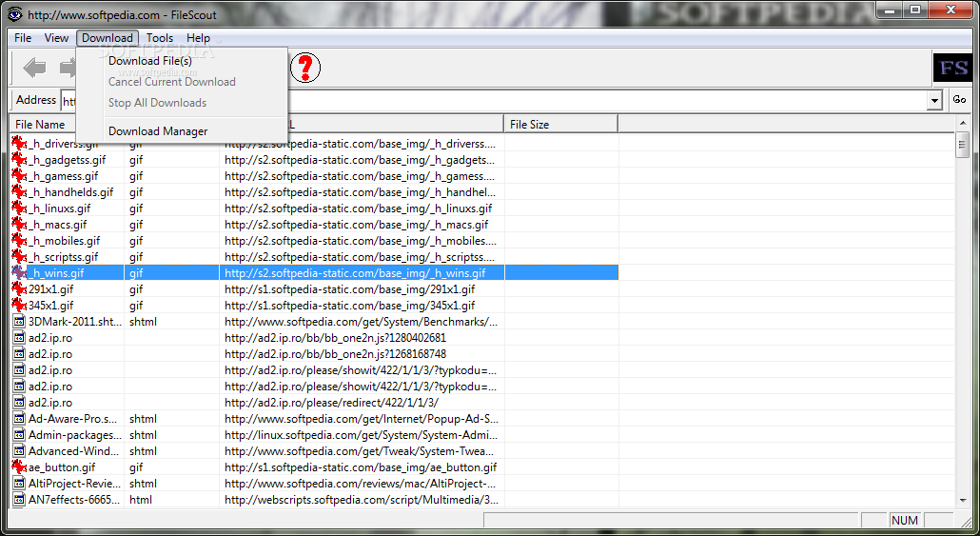The image size is (980, 536).
Task: Select the 345x1.gif file name
Action: point(50,306)
